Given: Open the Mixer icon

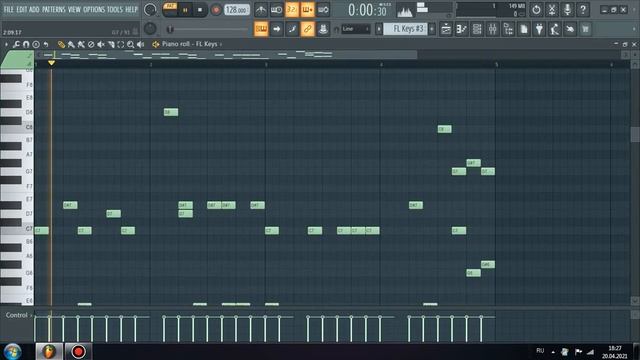Looking at the screenshot, I should (x=492, y=29).
